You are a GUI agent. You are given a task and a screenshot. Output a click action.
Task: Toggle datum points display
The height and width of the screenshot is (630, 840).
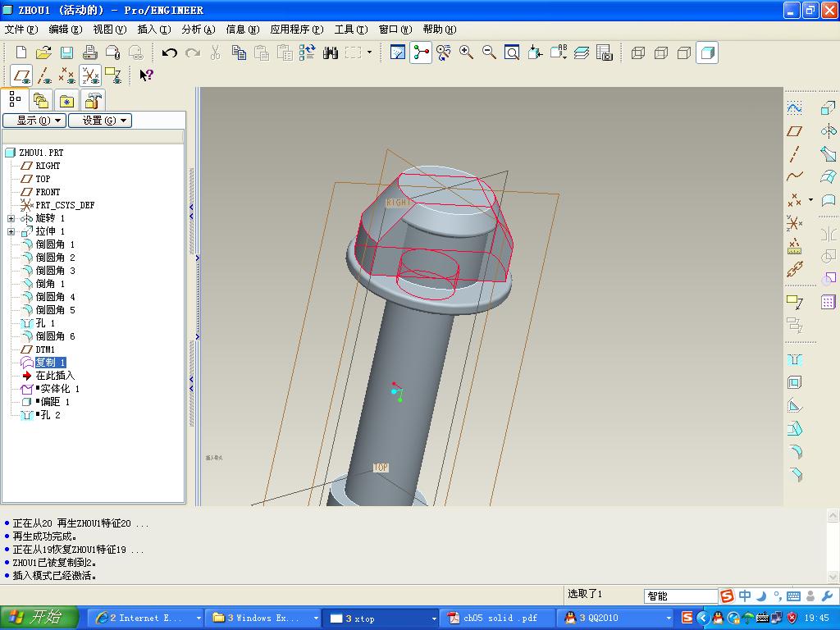[67, 75]
